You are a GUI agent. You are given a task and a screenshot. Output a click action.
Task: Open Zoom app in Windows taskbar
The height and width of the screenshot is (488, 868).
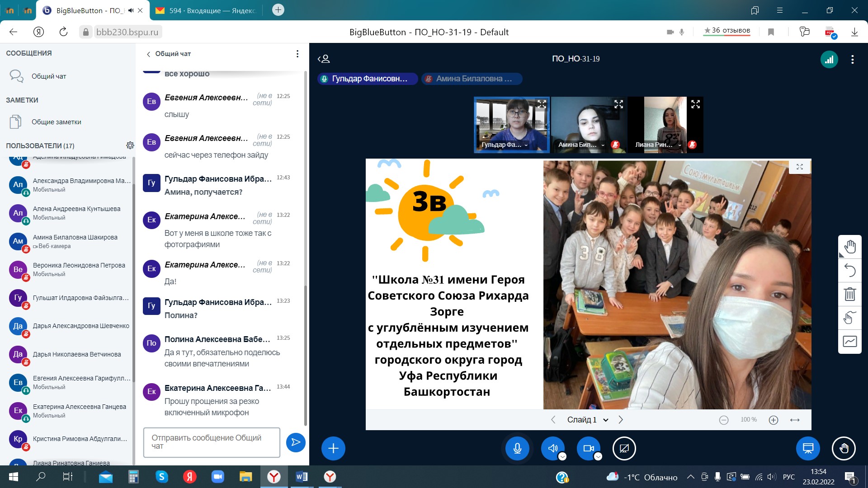217,477
